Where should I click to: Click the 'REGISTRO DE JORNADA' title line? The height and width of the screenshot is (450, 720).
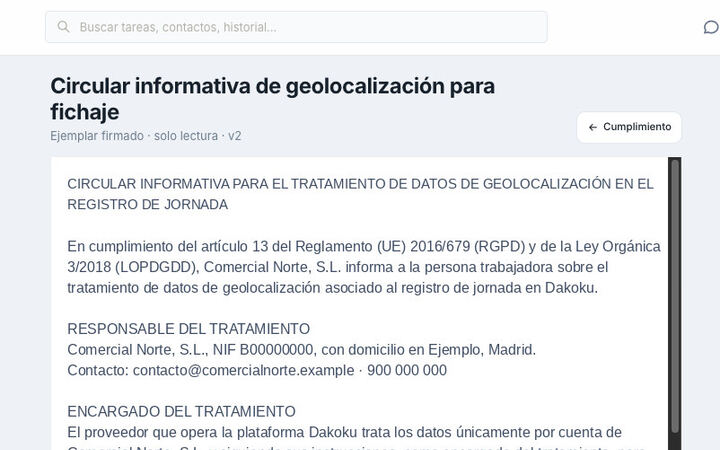[x=147, y=204]
